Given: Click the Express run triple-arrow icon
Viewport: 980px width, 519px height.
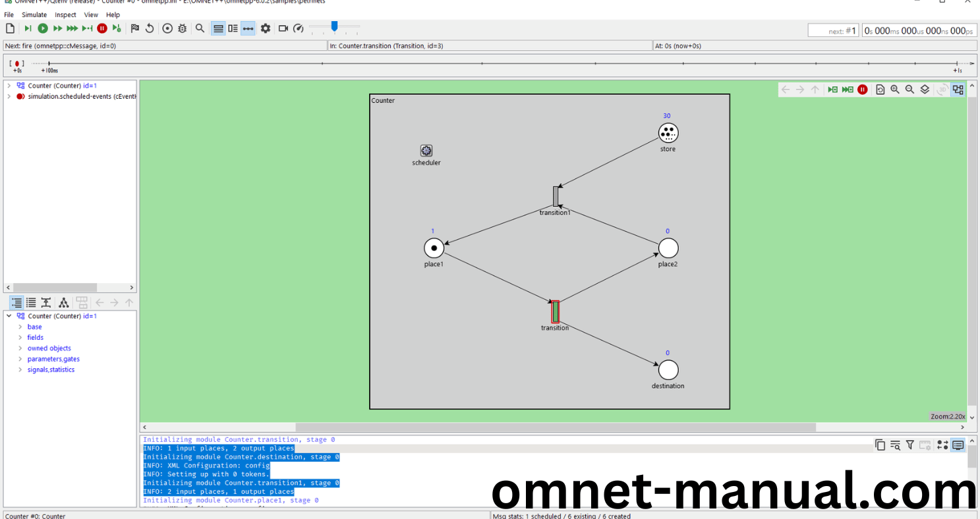Looking at the screenshot, I should (x=72, y=28).
